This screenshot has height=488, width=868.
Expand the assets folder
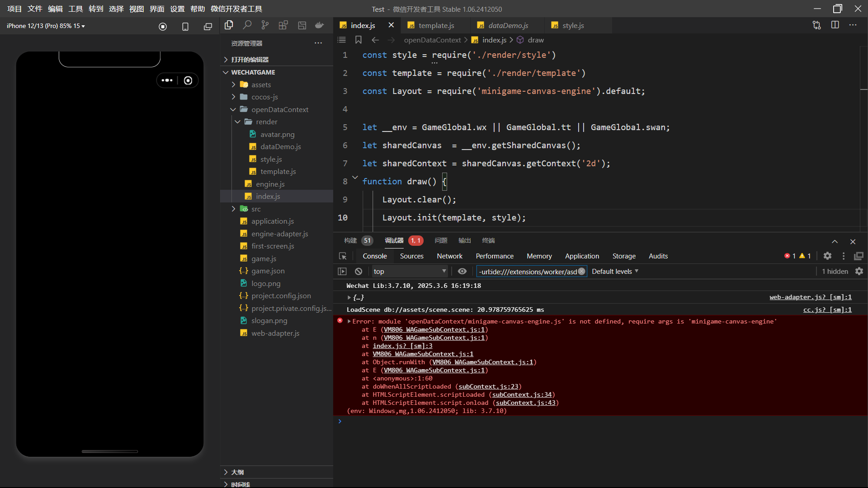point(261,84)
